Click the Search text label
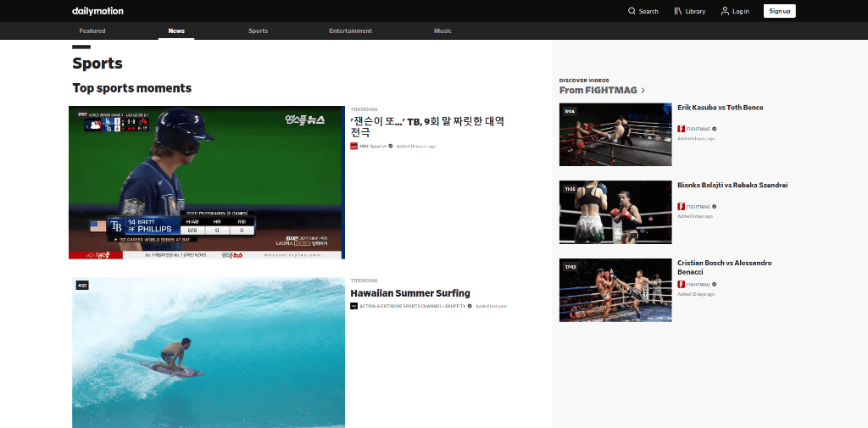Screen dimensions: 868x428 click(x=648, y=11)
